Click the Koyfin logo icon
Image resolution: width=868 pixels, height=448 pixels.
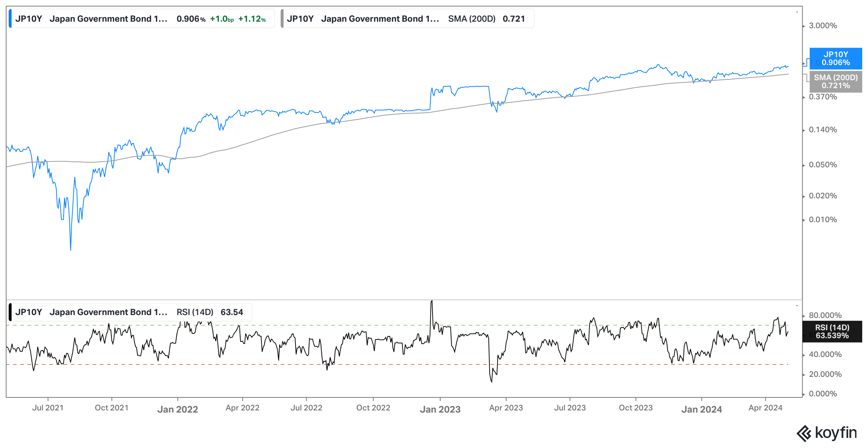pos(804,433)
